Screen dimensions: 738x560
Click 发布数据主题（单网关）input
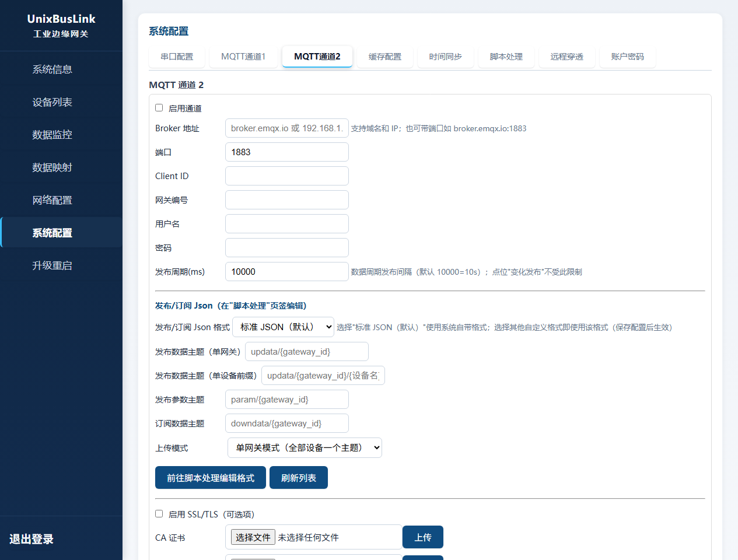coord(307,352)
